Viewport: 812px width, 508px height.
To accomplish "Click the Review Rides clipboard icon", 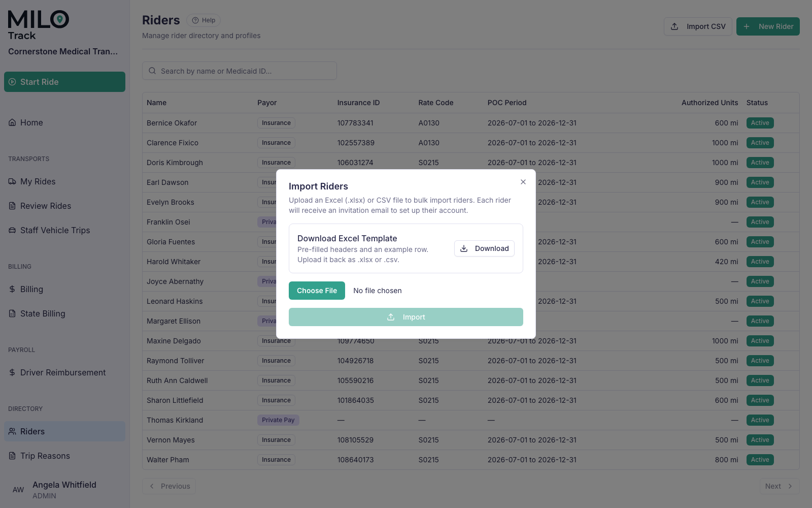I will click(12, 206).
